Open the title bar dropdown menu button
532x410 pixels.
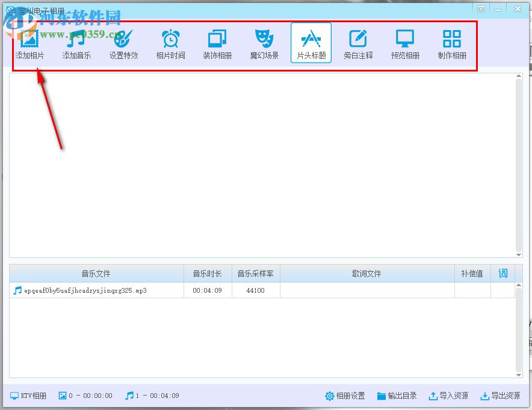pyautogui.click(x=481, y=9)
